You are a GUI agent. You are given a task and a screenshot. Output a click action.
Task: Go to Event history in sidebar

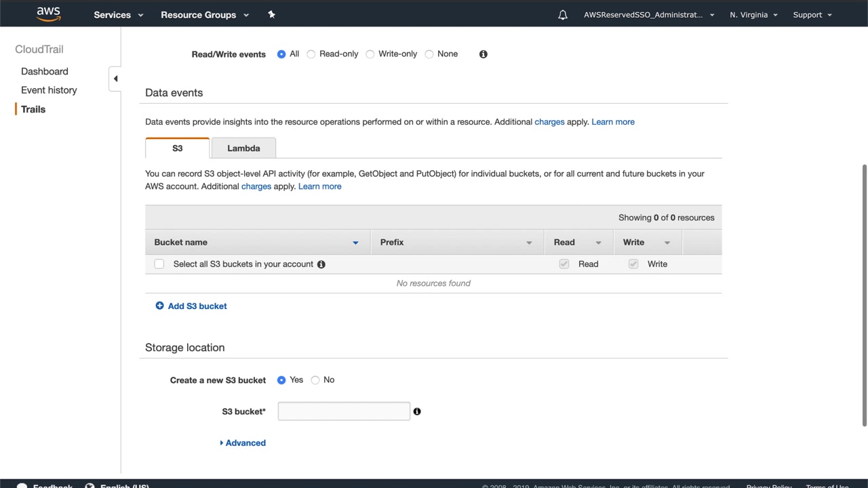[x=49, y=90]
